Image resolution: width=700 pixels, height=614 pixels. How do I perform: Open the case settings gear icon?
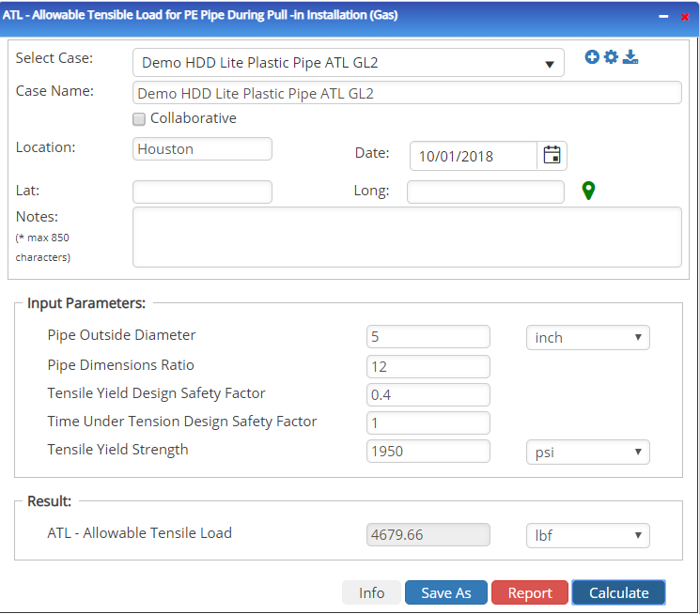tap(611, 57)
